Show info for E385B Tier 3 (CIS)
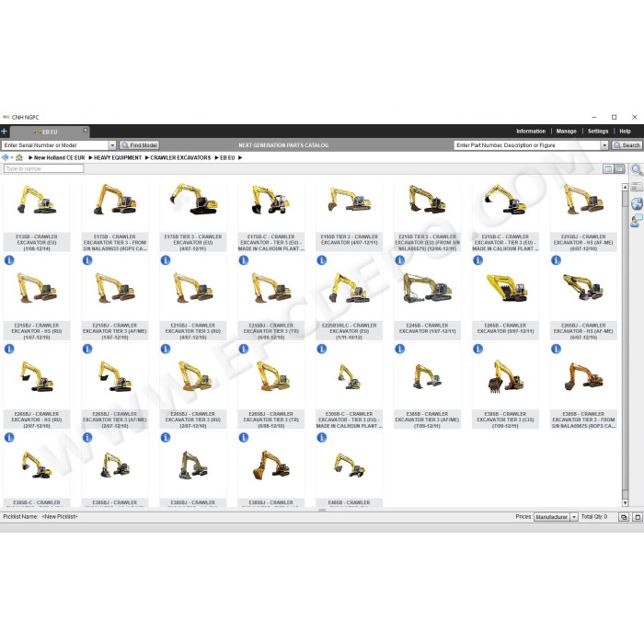 coord(477,349)
